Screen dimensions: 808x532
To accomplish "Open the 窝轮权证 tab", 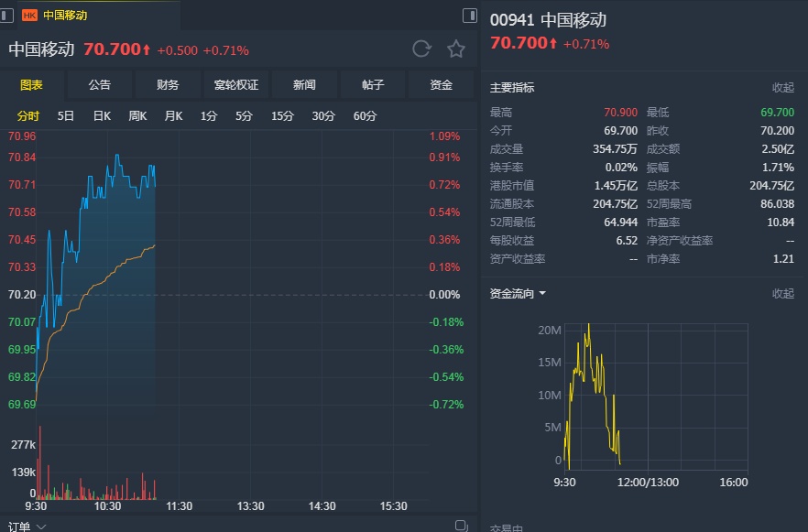I will point(236,85).
